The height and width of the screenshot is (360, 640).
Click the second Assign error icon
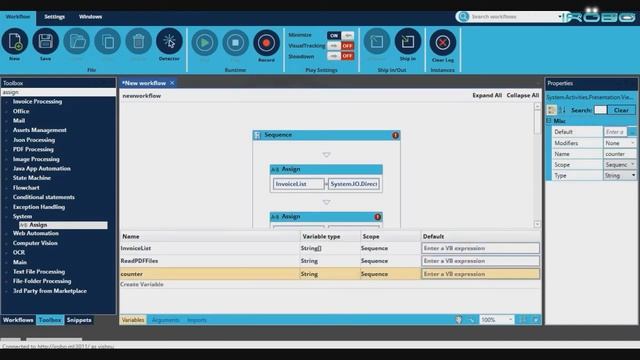[x=378, y=217]
